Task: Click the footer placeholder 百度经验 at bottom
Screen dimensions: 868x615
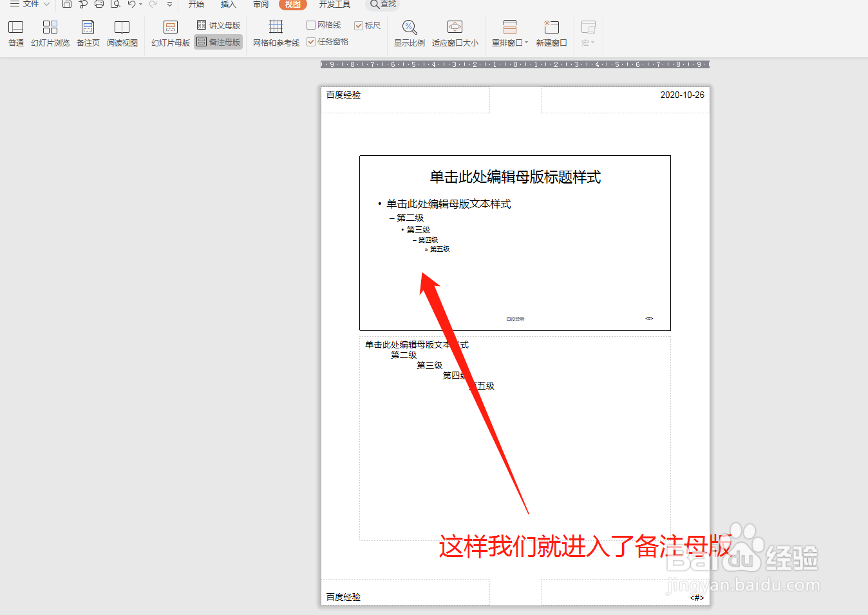Action: tap(343, 597)
